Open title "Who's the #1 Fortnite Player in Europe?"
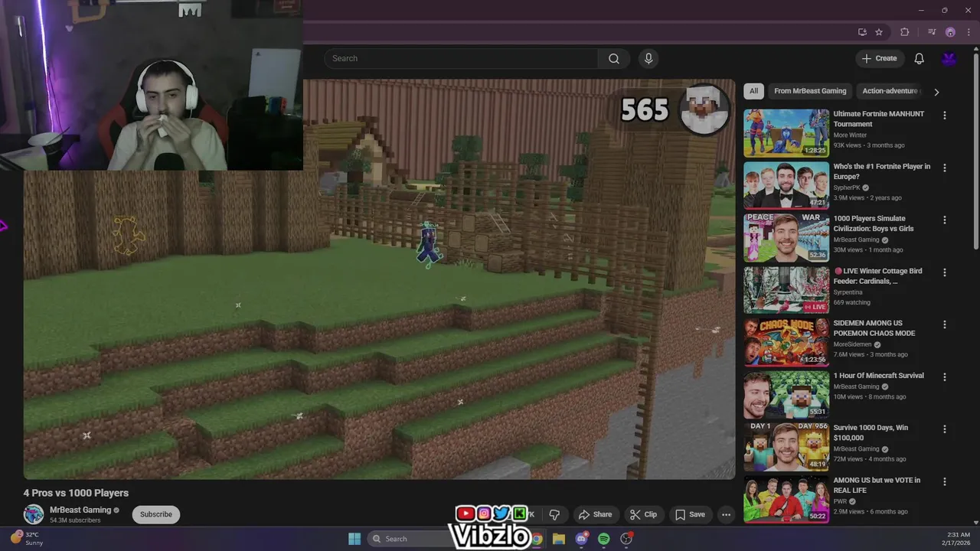This screenshot has height=551, width=980. (x=882, y=171)
